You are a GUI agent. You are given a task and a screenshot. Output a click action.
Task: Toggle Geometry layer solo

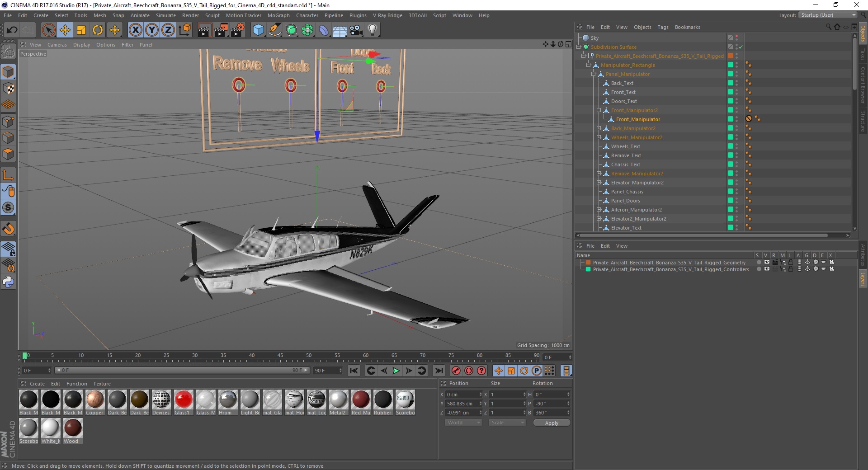click(759, 262)
